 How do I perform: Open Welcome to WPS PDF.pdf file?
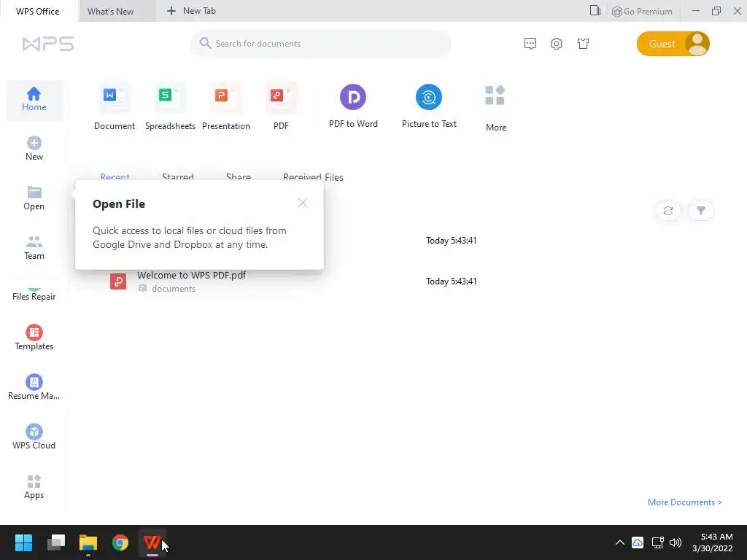point(192,275)
